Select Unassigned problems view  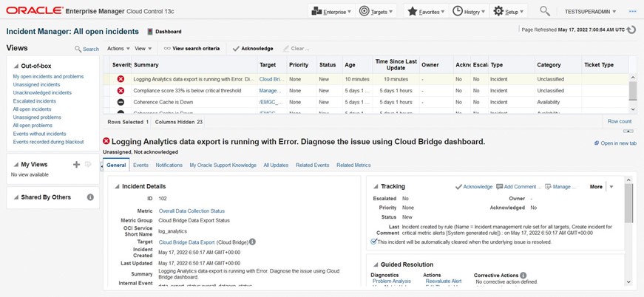37,117
